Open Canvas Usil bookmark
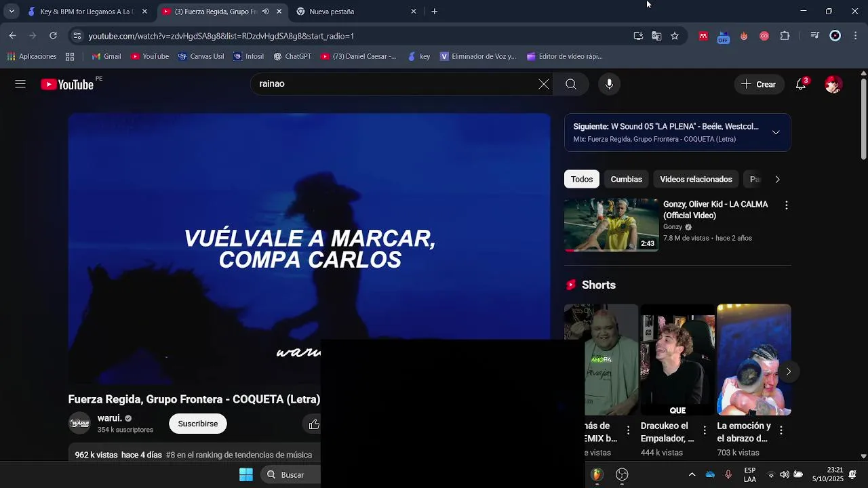The width and height of the screenshot is (868, 488). [x=201, y=56]
